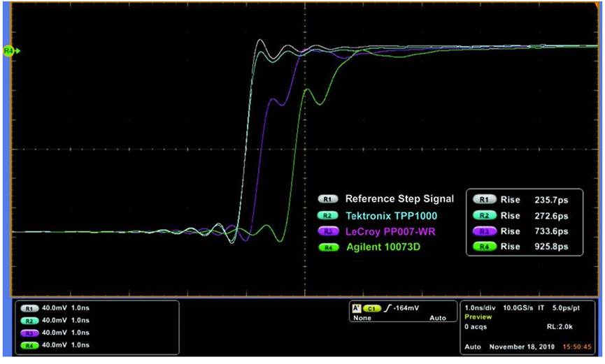The width and height of the screenshot is (605, 364).
Task: Select R1 badge beside Reference Step Signal
Action: (328, 199)
